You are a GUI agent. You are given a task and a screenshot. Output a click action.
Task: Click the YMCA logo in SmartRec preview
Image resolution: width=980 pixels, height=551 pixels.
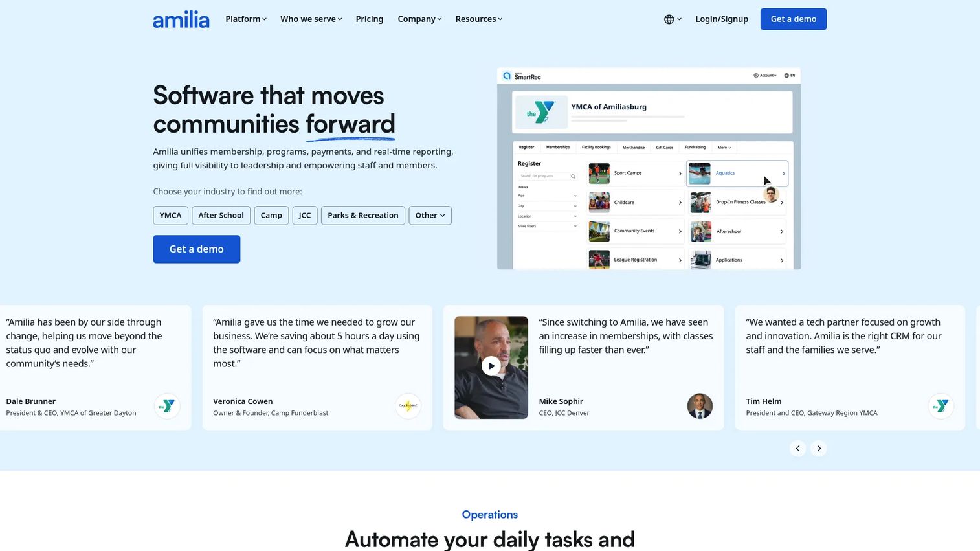[x=540, y=113]
